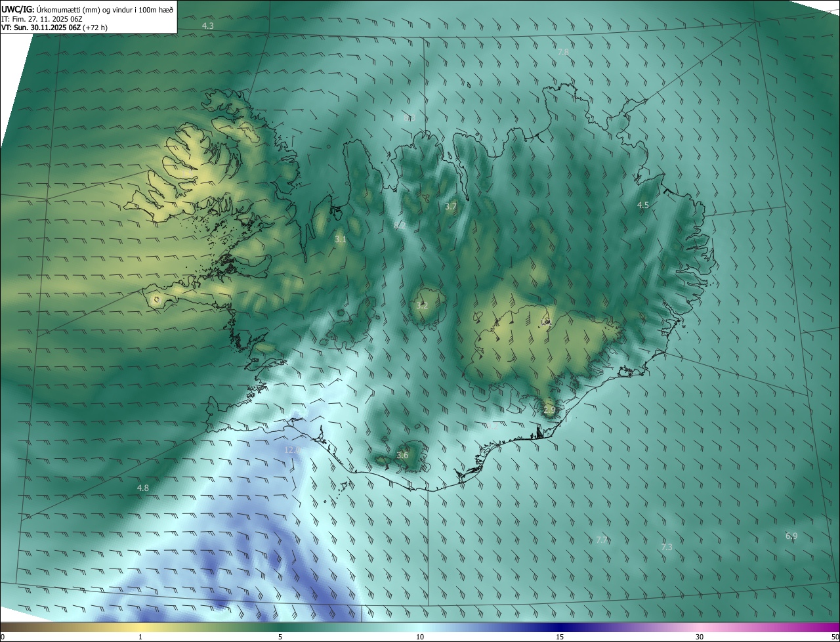The image size is (840, 642).
Task: Click the 6.9 value label on the map
Action: [791, 536]
